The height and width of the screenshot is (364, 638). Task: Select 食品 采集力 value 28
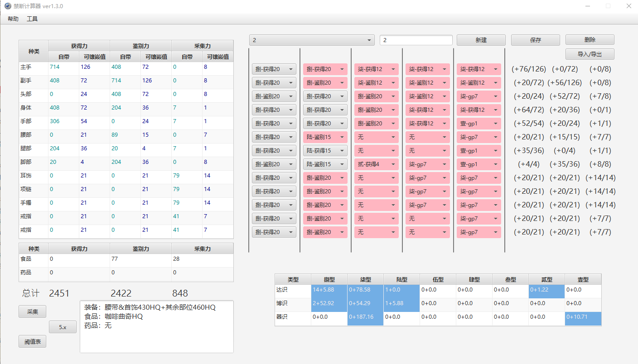coord(176,259)
